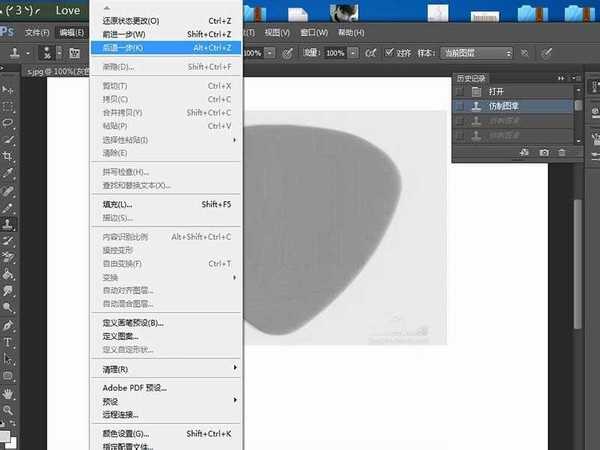This screenshot has height=450, width=600.
Task: Click the flow 100% value field
Action: (x=335, y=53)
